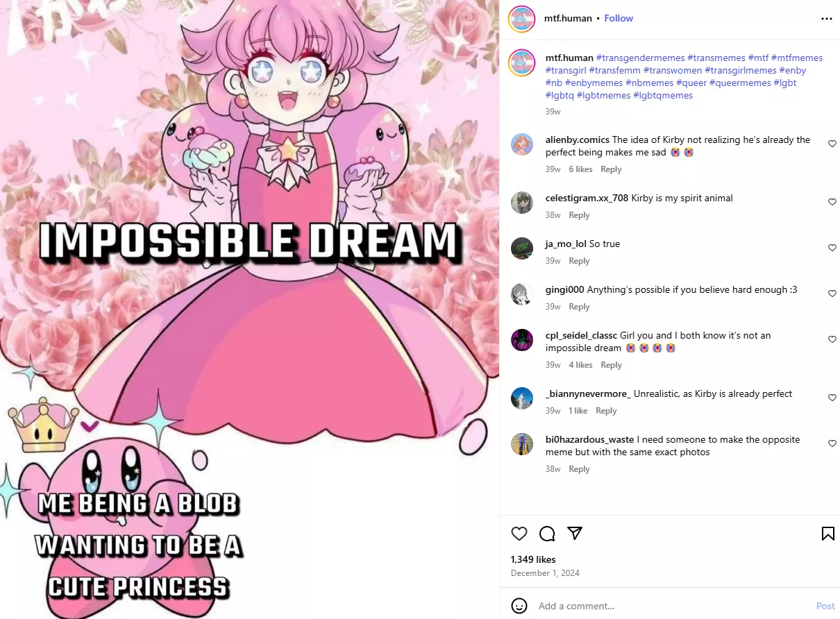Like bi0hazardous_waste comment heart
The height and width of the screenshot is (619, 840).
click(832, 443)
